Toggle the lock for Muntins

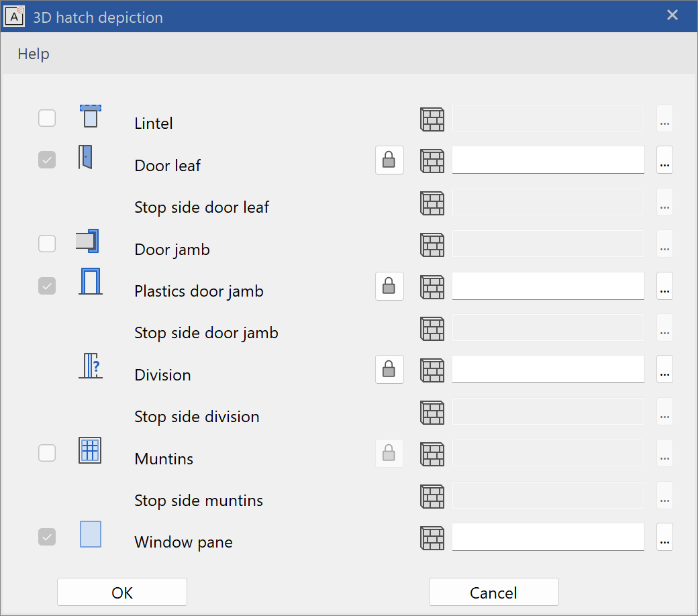[x=389, y=454]
